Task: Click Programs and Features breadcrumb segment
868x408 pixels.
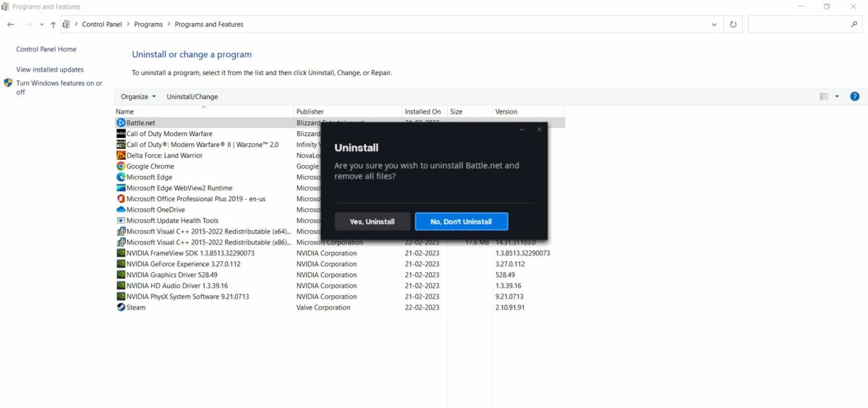Action: [x=209, y=24]
